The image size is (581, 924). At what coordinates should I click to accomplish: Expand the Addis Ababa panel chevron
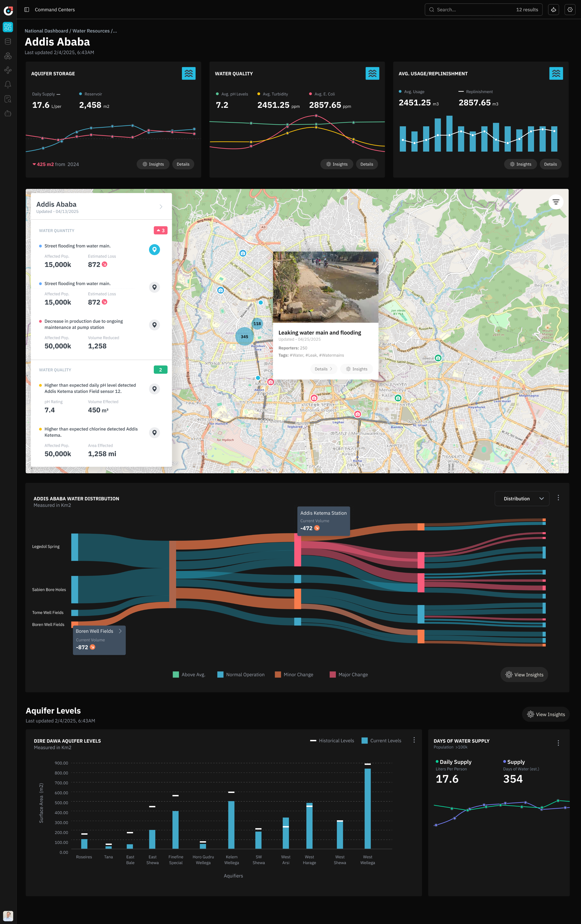161,207
